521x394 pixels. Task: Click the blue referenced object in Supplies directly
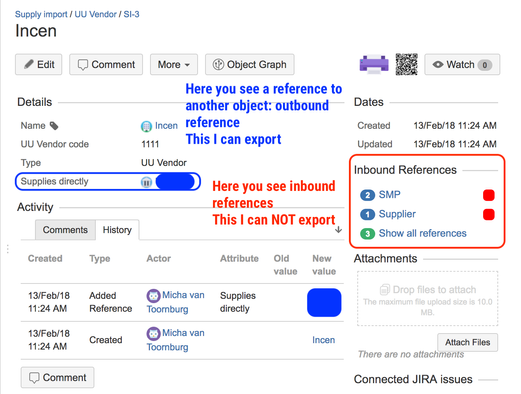pyautogui.click(x=175, y=182)
